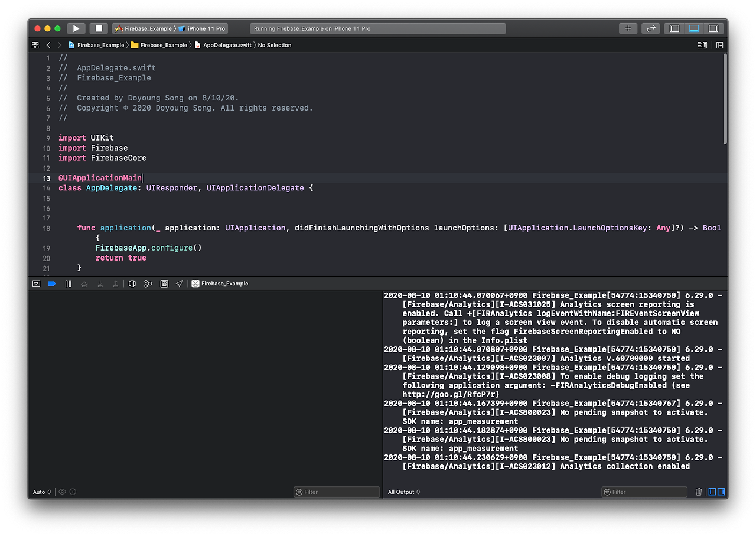Image resolution: width=756 pixels, height=536 pixels.
Task: Click the Step Out debug icon
Action: pos(116,284)
